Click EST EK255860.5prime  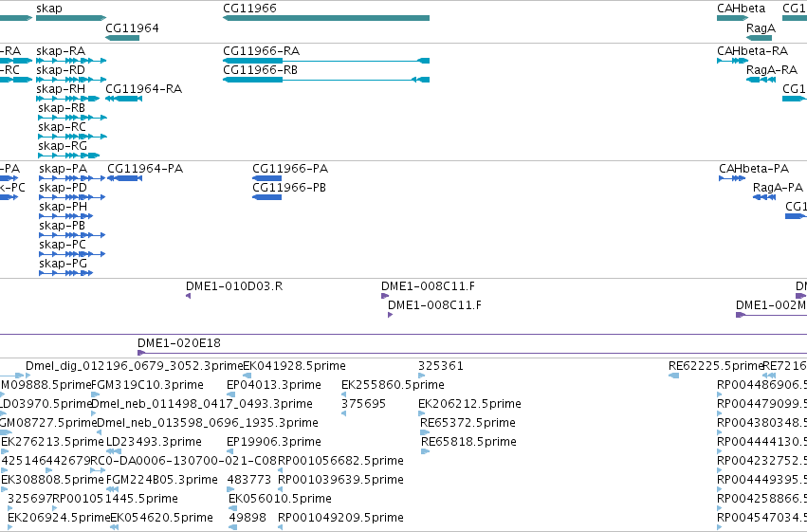[x=393, y=385]
